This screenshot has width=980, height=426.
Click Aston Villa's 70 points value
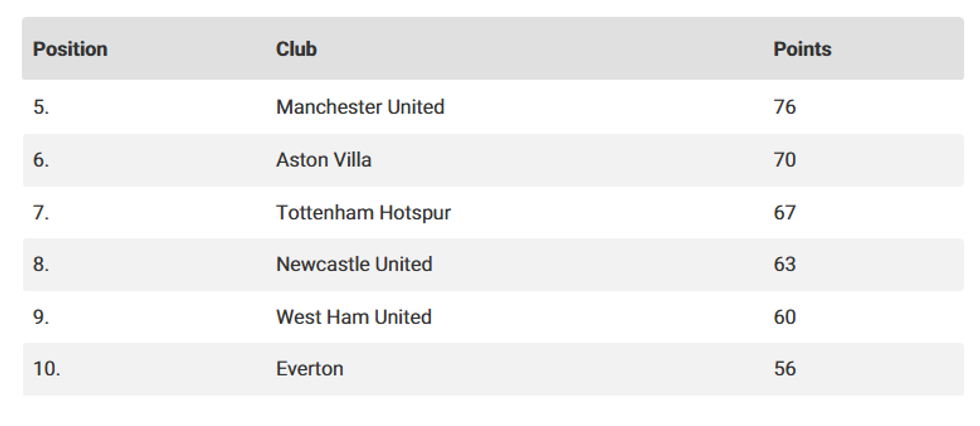coord(785,160)
